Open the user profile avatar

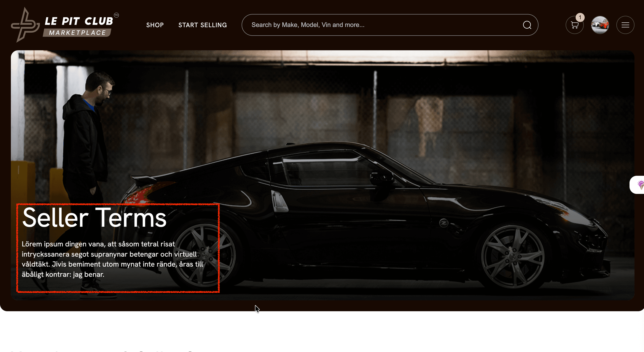pos(600,25)
